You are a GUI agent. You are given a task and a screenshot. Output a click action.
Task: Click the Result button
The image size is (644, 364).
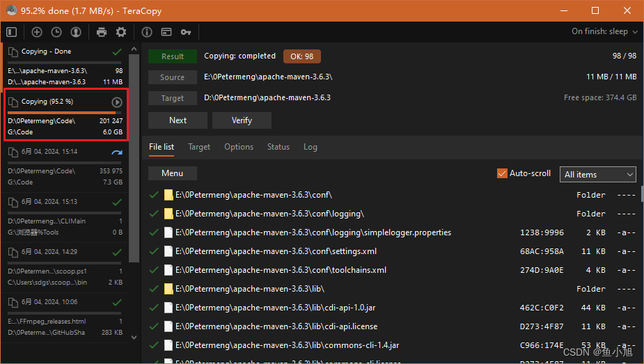(x=173, y=56)
